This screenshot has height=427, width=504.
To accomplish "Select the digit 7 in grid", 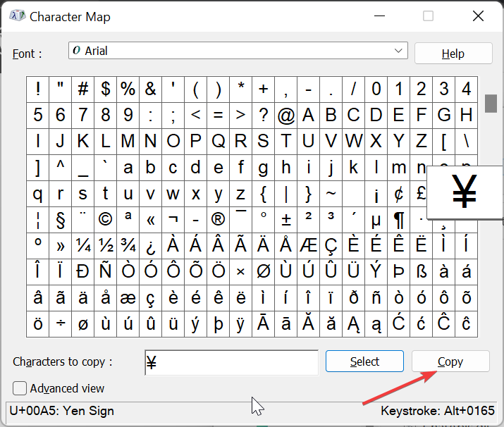I will coord(83,116).
